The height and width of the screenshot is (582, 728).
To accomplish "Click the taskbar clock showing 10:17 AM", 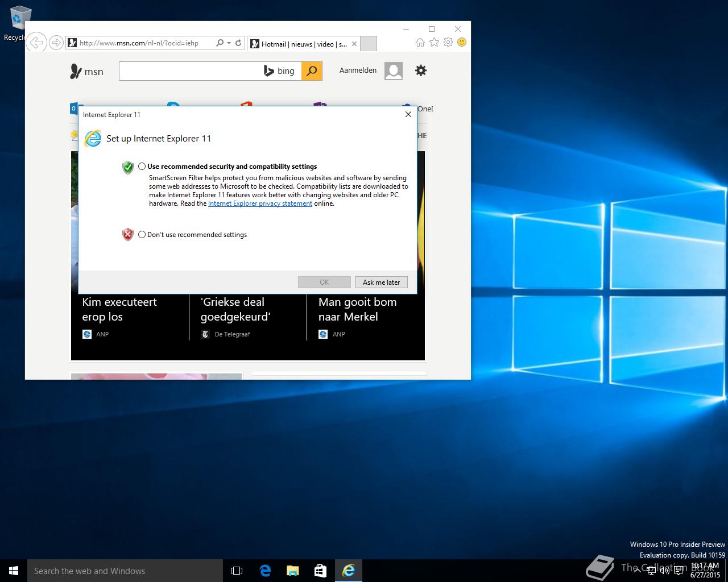I will tap(705, 571).
